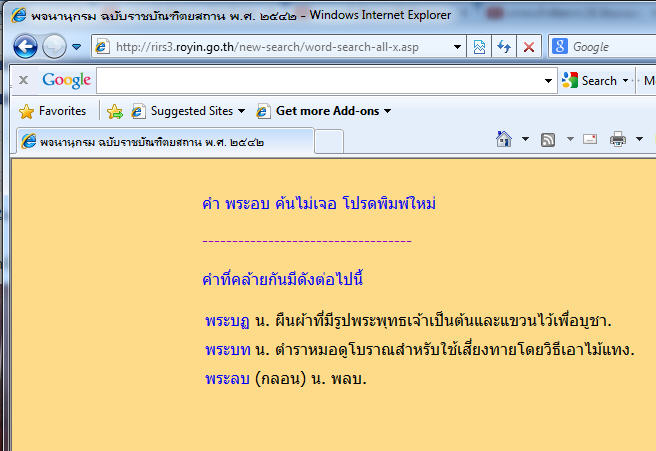Refresh the page with the refresh icon
Image resolution: width=656 pixels, height=451 pixels.
[x=504, y=46]
